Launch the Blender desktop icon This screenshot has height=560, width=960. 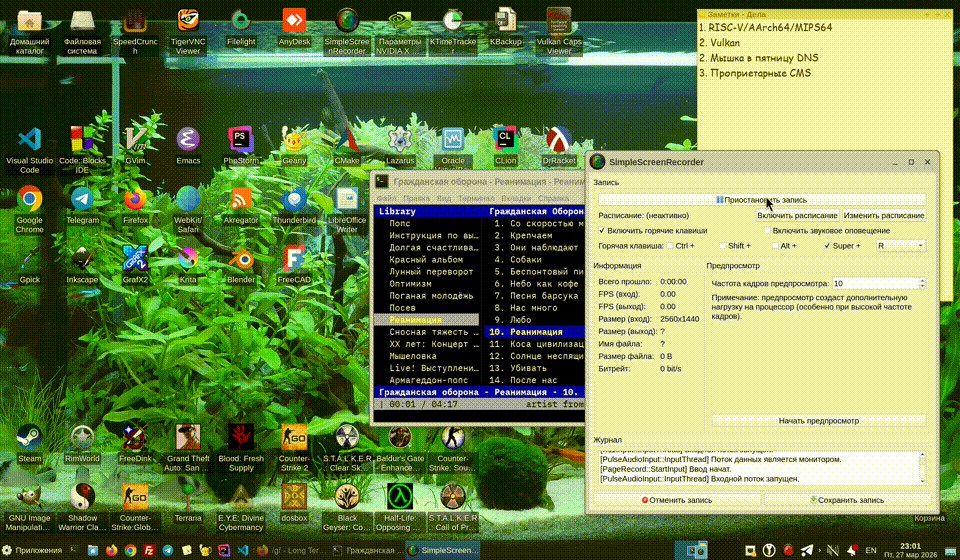coord(241,265)
